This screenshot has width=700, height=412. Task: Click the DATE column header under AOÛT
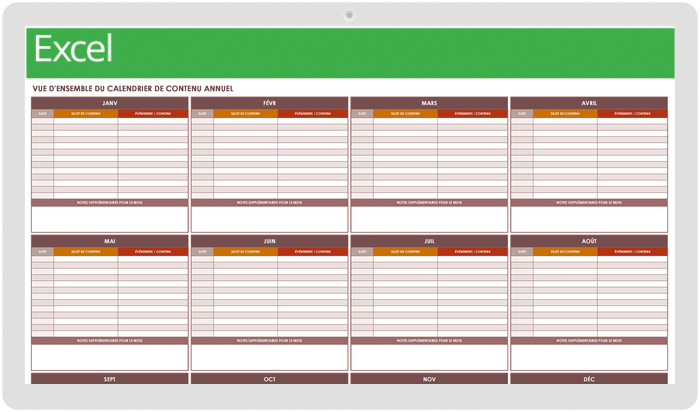[x=522, y=252]
